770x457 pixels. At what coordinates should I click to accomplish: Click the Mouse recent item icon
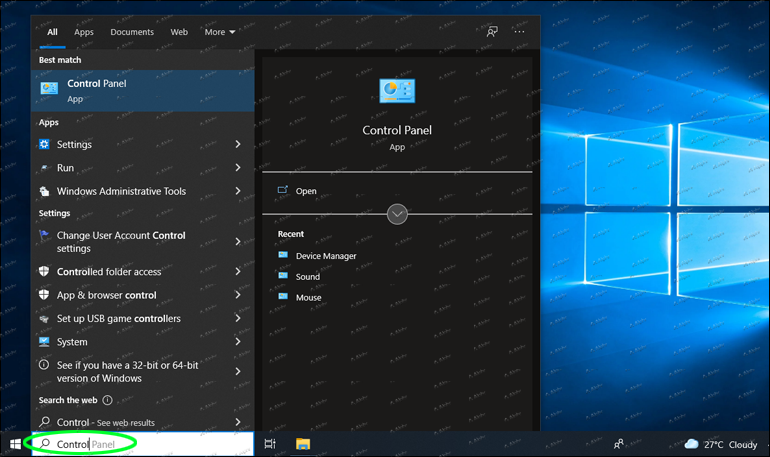(x=283, y=296)
